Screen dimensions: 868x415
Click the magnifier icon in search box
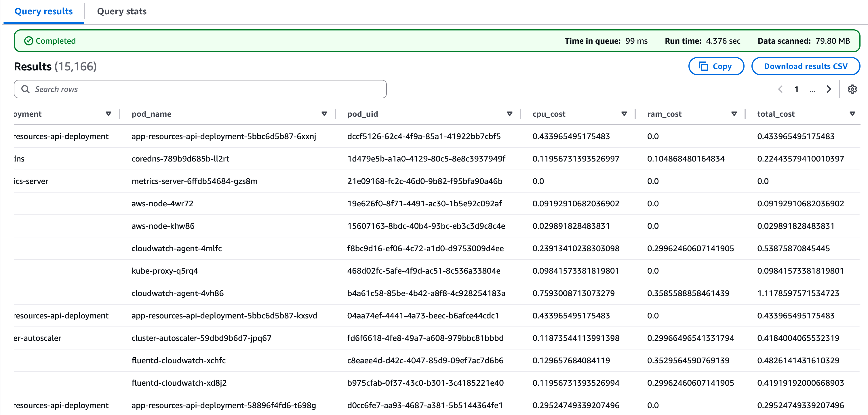coord(25,89)
